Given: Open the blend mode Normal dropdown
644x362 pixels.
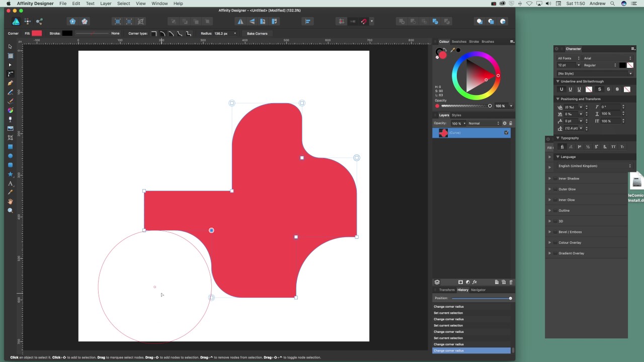Looking at the screenshot, I should point(483,123).
